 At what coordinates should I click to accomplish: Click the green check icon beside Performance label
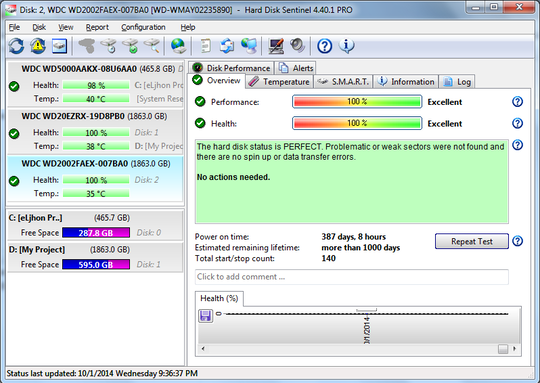tap(200, 101)
